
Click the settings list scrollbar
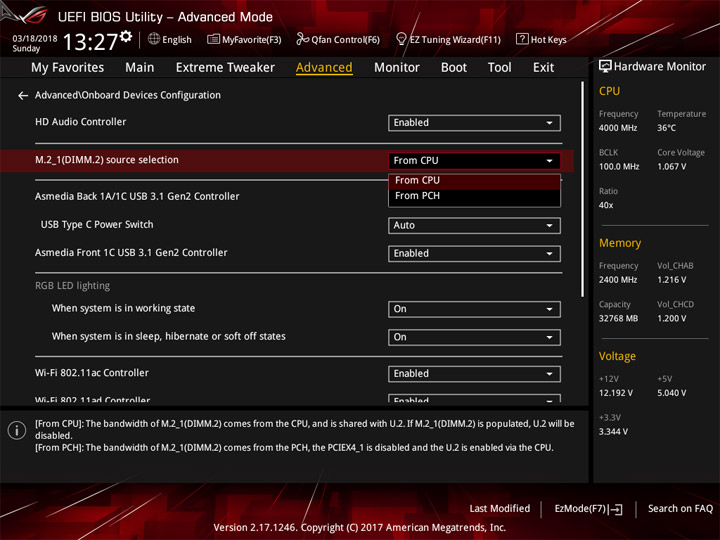[x=583, y=189]
